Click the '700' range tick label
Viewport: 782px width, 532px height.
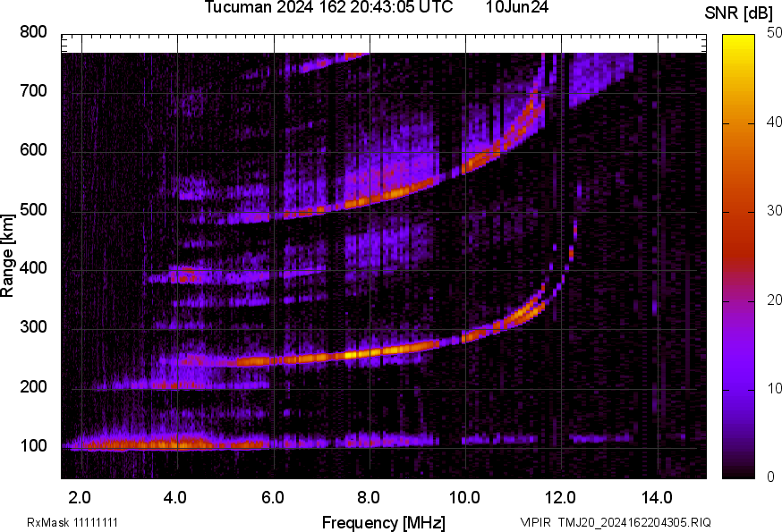tap(33, 90)
